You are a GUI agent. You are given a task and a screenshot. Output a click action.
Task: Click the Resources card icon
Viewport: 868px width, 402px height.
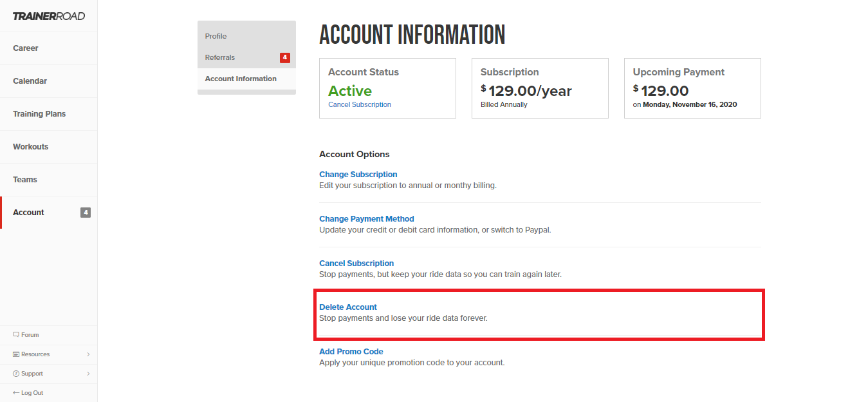tap(17, 354)
